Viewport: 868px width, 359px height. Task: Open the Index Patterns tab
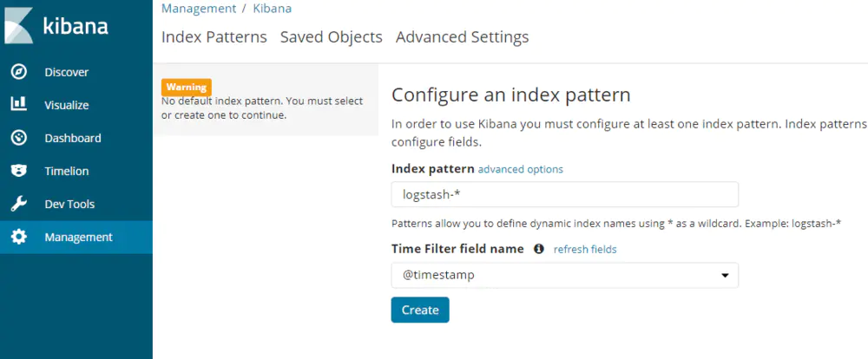(x=214, y=37)
